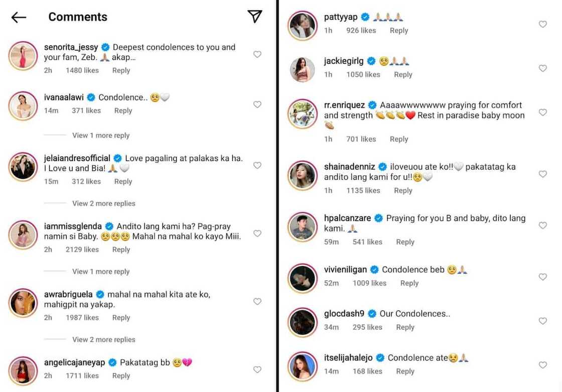Like glocdash9's Our Condolences comment
This screenshot has height=392, width=562.
coord(542,321)
